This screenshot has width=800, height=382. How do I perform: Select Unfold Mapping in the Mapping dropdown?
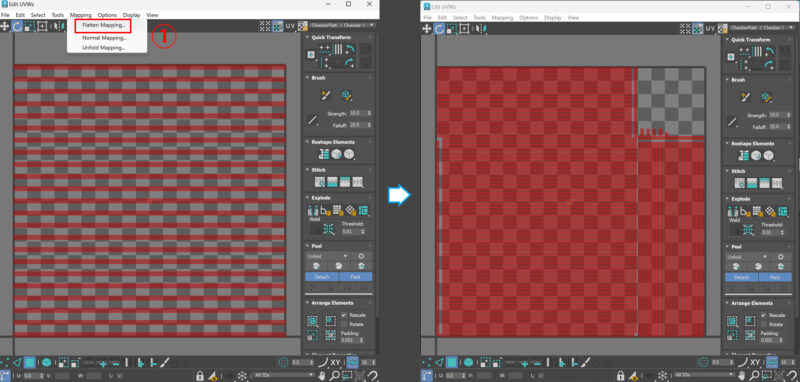[104, 47]
